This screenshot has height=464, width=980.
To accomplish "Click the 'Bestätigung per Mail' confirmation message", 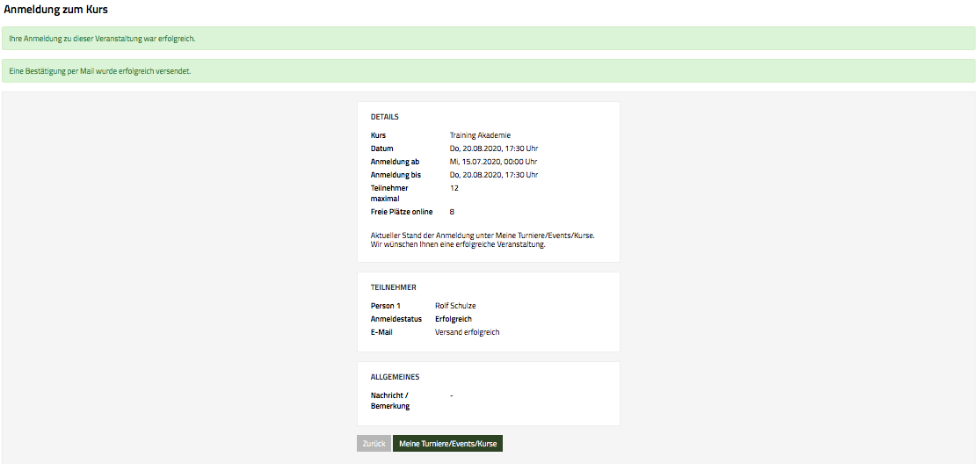I will click(488, 71).
